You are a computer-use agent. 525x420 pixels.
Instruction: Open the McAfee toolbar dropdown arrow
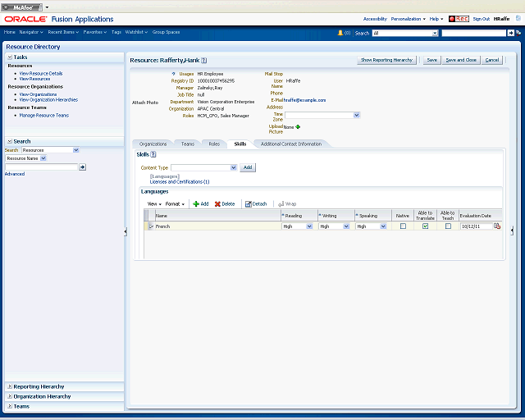pos(47,7)
